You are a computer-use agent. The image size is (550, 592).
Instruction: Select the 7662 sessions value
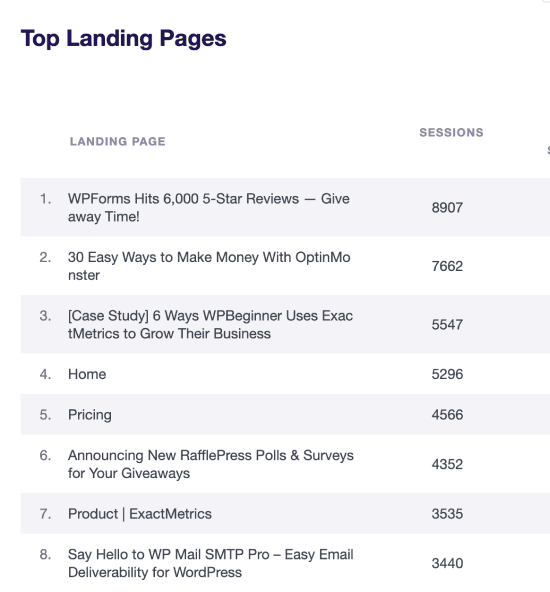pyautogui.click(x=447, y=266)
